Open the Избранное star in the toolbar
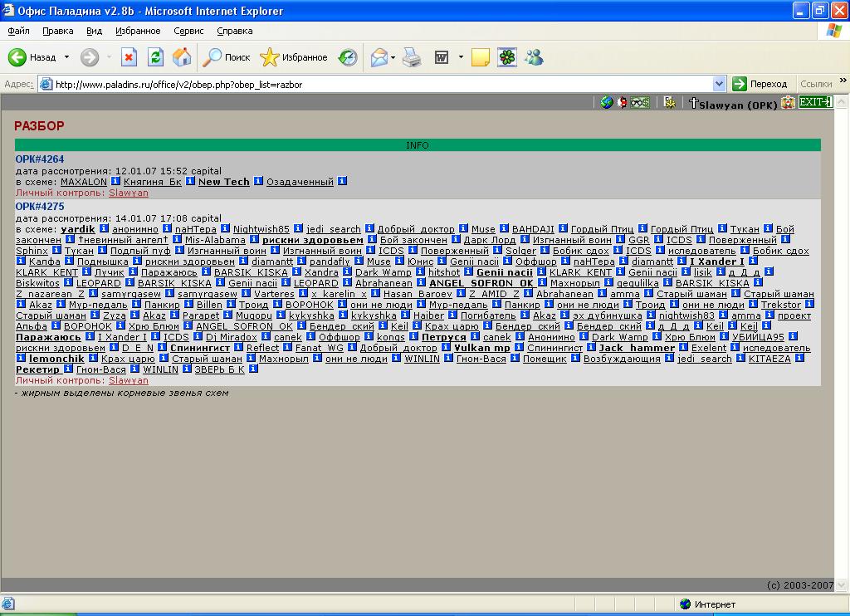Image resolution: width=850 pixels, height=616 pixels. pos(294,57)
